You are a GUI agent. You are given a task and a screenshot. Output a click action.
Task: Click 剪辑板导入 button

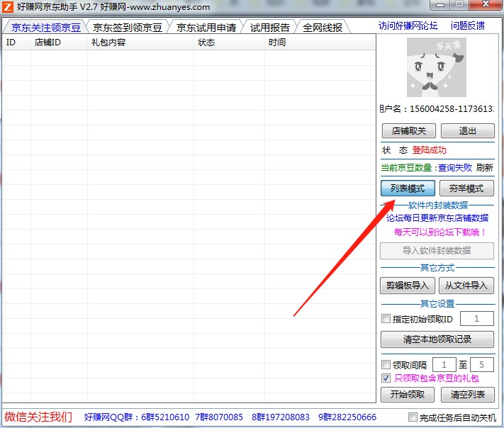click(408, 286)
